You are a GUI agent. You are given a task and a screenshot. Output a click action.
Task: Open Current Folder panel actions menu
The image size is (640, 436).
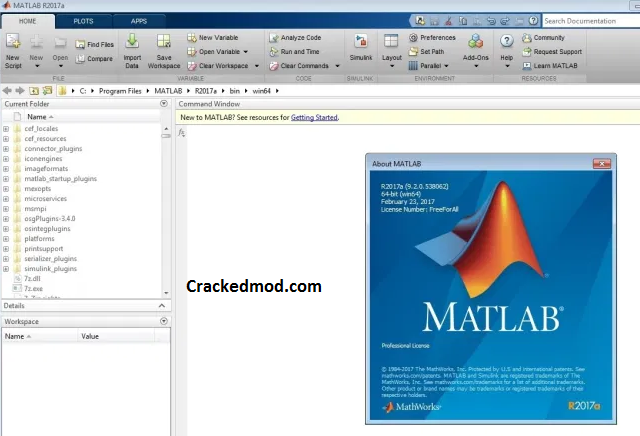pos(164,104)
